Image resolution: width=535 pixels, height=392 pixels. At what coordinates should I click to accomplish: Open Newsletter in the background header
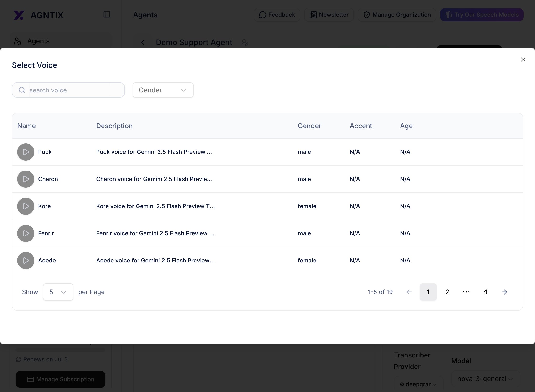click(329, 15)
